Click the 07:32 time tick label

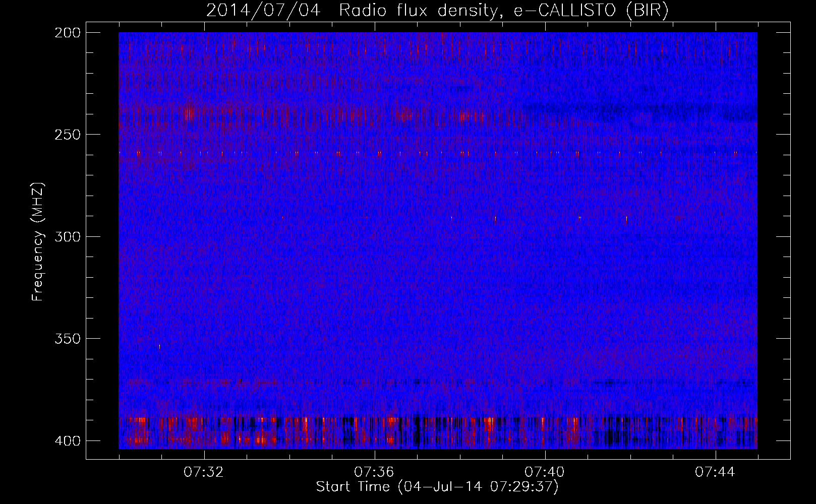tap(203, 472)
